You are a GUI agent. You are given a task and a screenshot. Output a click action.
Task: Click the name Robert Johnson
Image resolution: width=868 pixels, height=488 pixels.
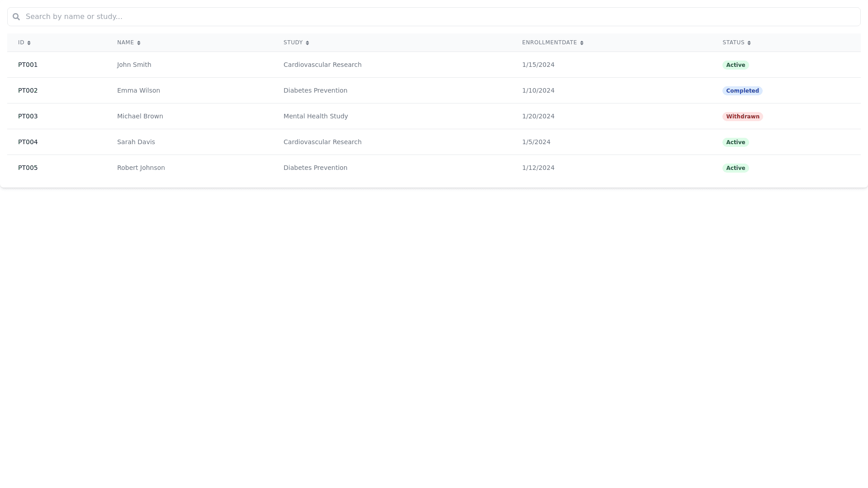(x=141, y=168)
